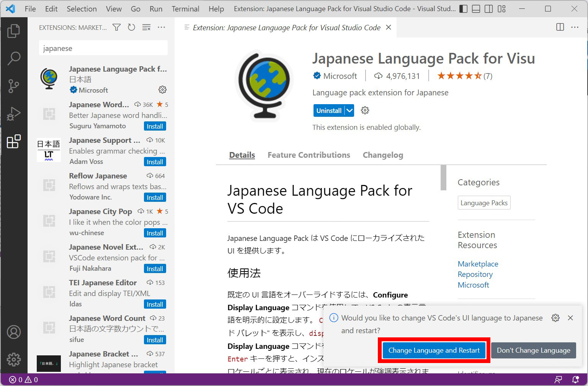This screenshot has height=386, width=588.
Task: Switch to the Feature Contributions tab
Action: tap(309, 155)
